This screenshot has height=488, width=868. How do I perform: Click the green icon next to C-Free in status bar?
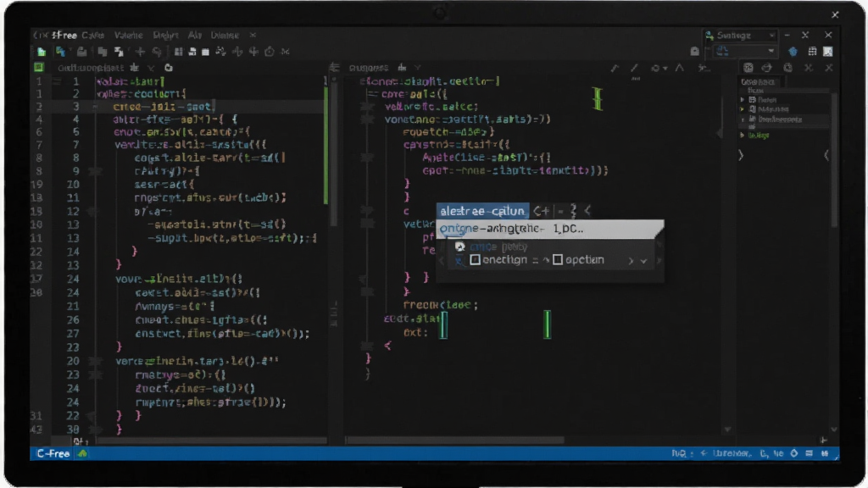(x=82, y=454)
